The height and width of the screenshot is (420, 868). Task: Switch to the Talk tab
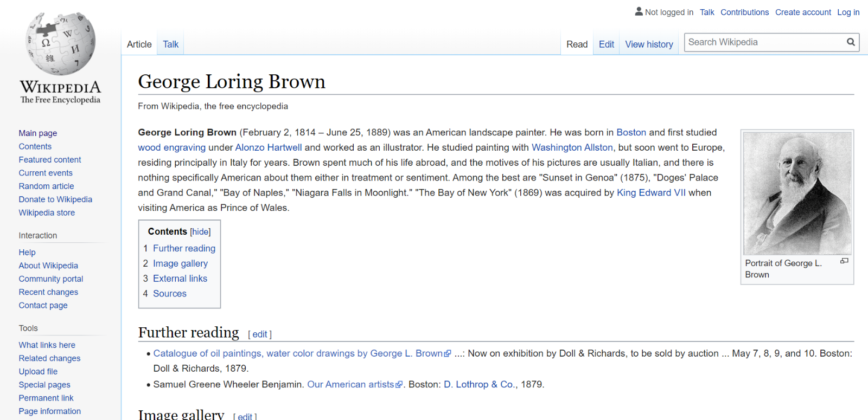pyautogui.click(x=170, y=44)
